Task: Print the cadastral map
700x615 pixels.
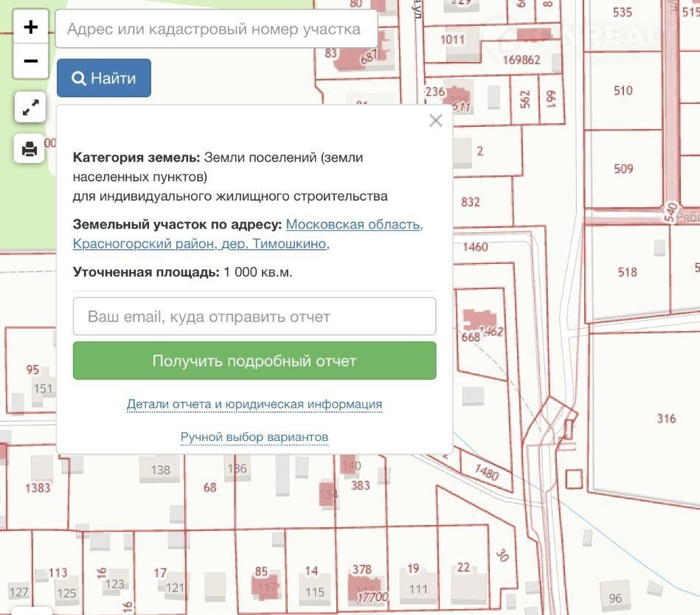Action: [30, 150]
